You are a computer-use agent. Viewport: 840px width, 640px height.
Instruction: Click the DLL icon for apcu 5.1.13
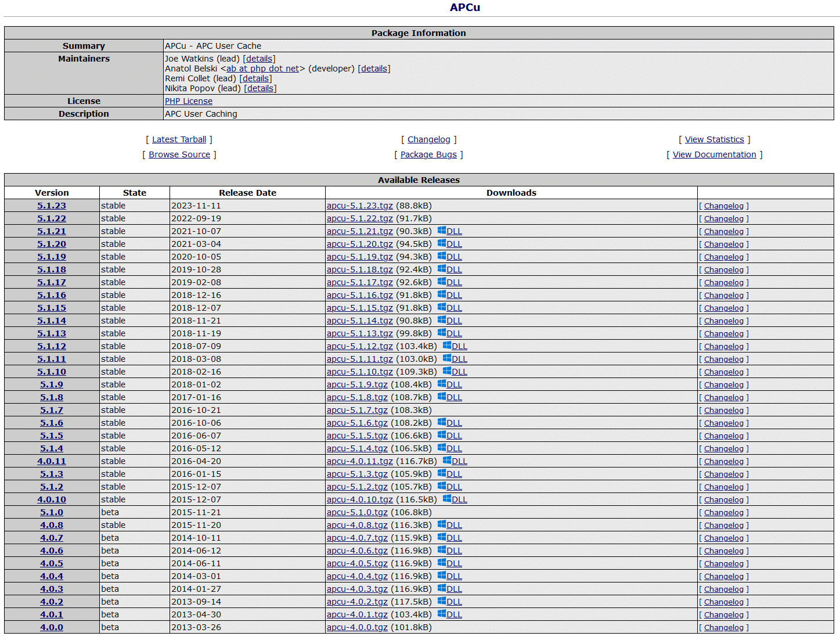tap(450, 333)
